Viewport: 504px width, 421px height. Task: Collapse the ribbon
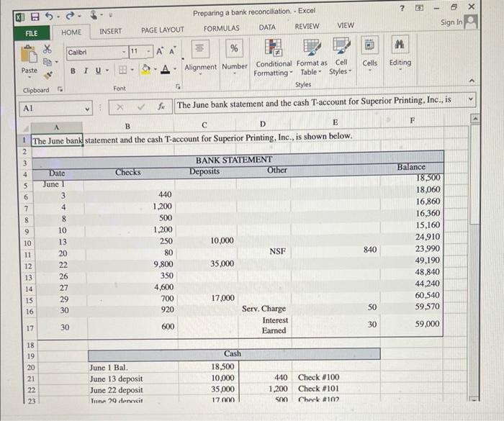472,81
